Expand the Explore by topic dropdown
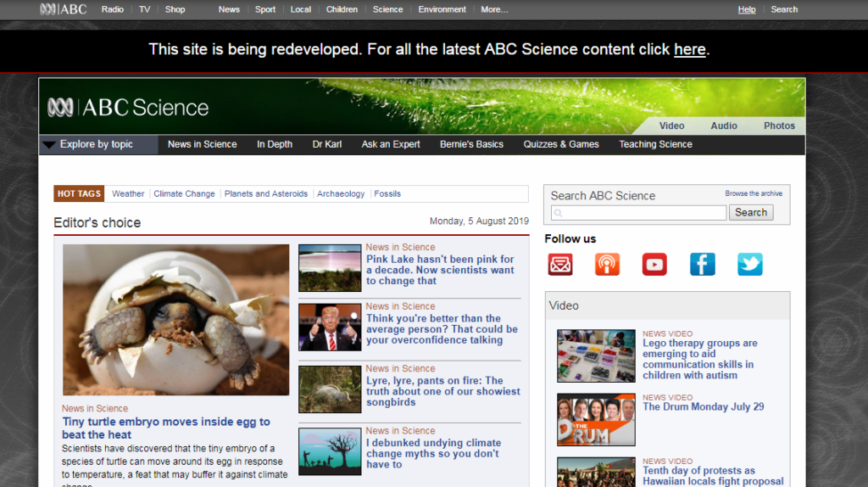The image size is (868, 487). 98,144
